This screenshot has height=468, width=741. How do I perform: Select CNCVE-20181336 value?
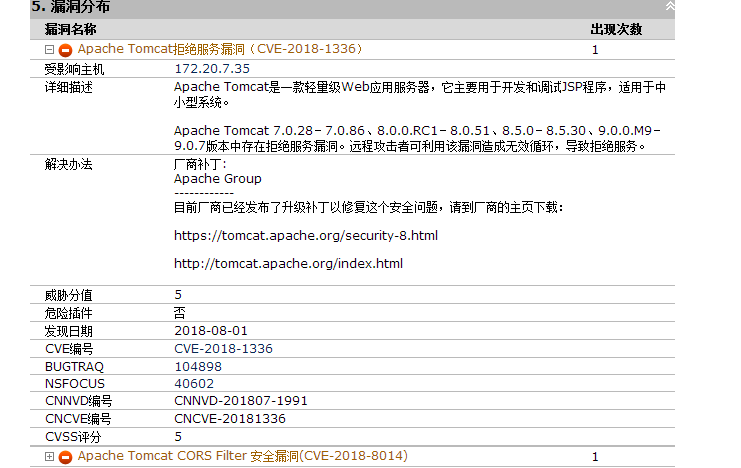coord(230,419)
